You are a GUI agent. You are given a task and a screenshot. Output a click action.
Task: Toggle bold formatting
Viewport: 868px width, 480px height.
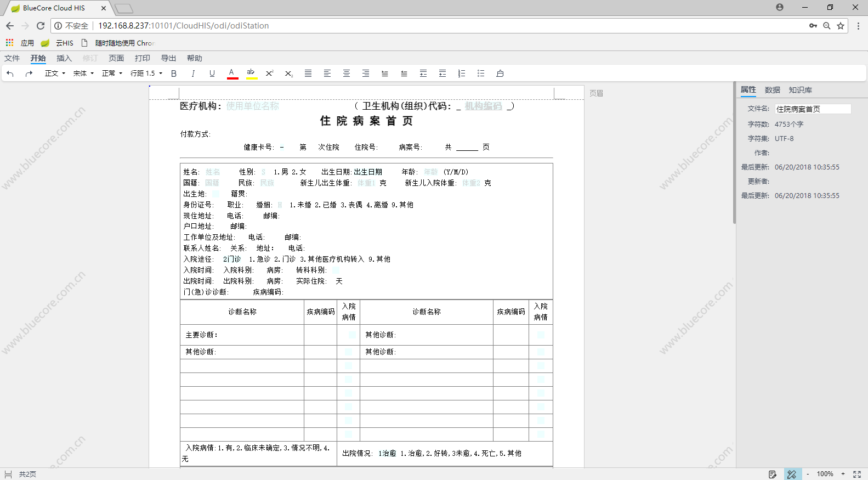coord(174,74)
